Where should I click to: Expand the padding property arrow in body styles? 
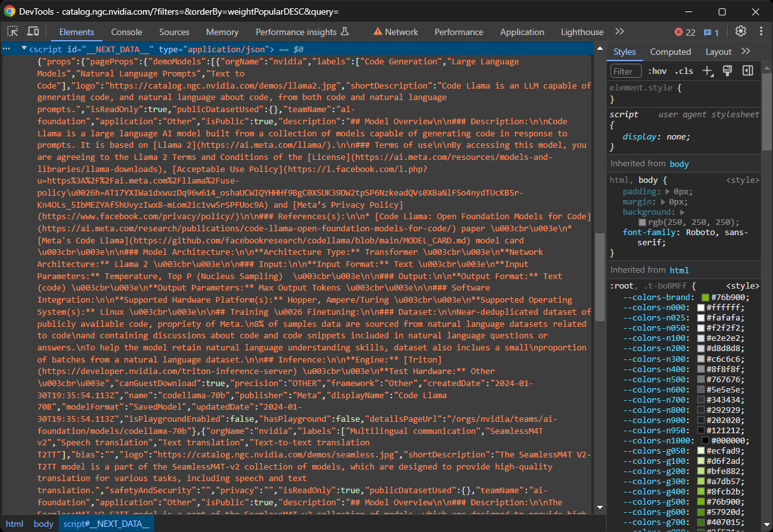pos(667,191)
